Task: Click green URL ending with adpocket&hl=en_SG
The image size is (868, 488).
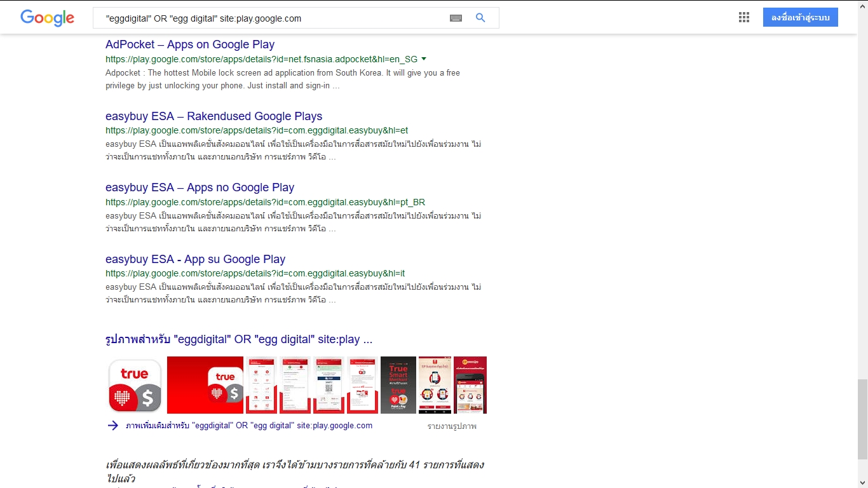Action: click(x=261, y=59)
